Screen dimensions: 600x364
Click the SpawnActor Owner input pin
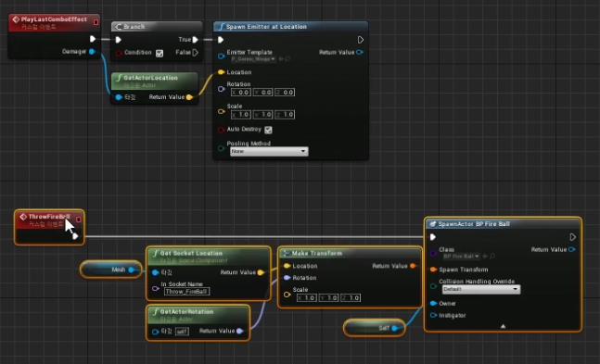click(433, 303)
